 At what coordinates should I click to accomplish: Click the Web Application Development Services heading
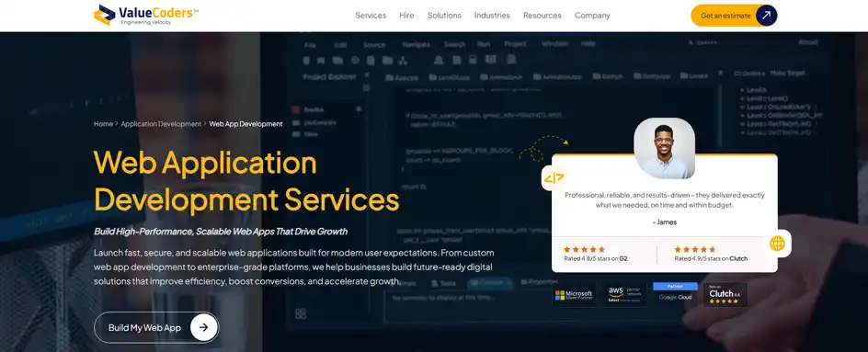(x=246, y=181)
